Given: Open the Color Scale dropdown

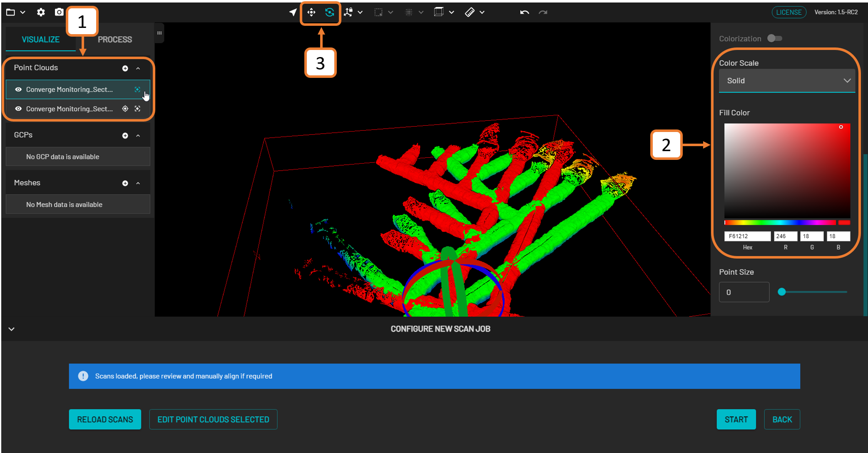Looking at the screenshot, I should [x=787, y=81].
